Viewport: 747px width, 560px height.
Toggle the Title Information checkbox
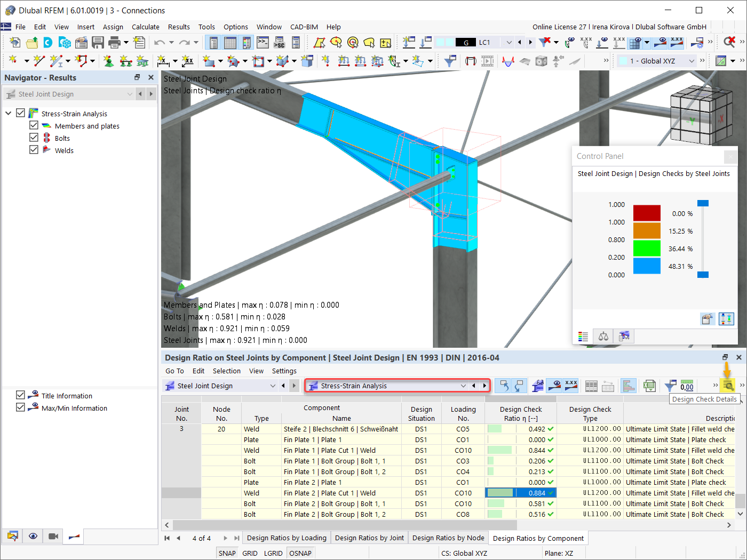pos(20,395)
